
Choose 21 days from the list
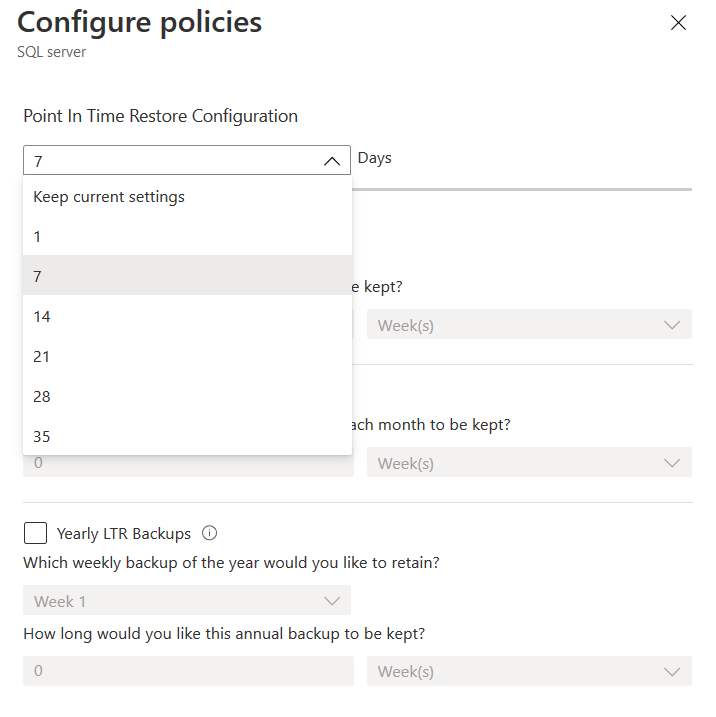point(42,357)
